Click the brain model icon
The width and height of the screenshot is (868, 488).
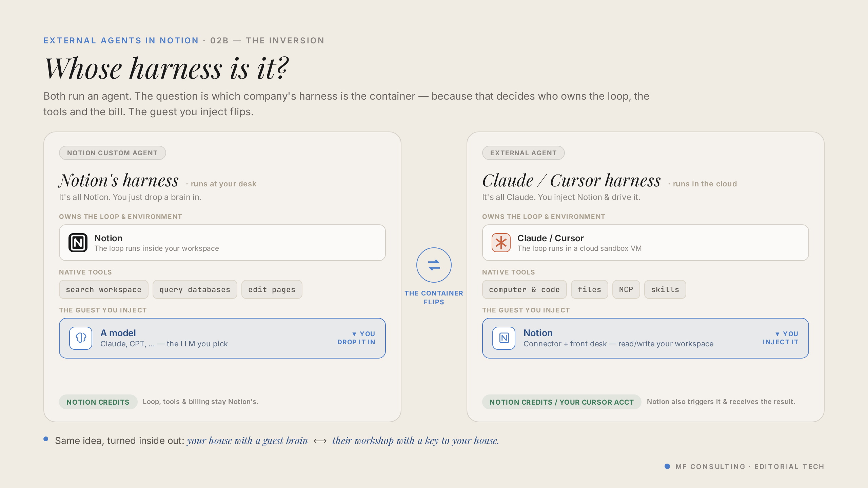click(81, 338)
